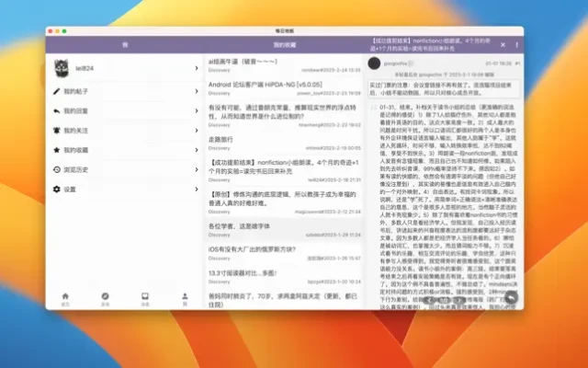This screenshot has height=368, width=588.
Task: Select the 我 profile tab
Action: point(185,298)
